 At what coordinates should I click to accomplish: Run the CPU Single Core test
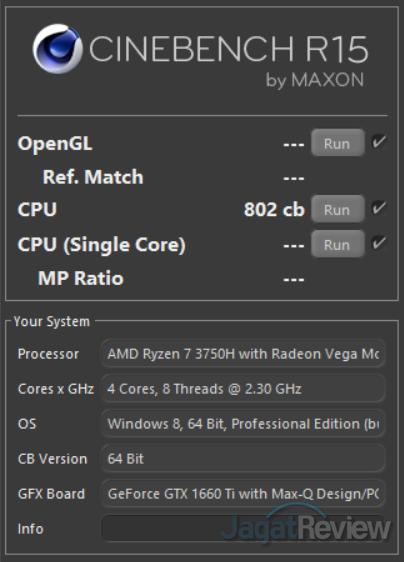point(338,244)
